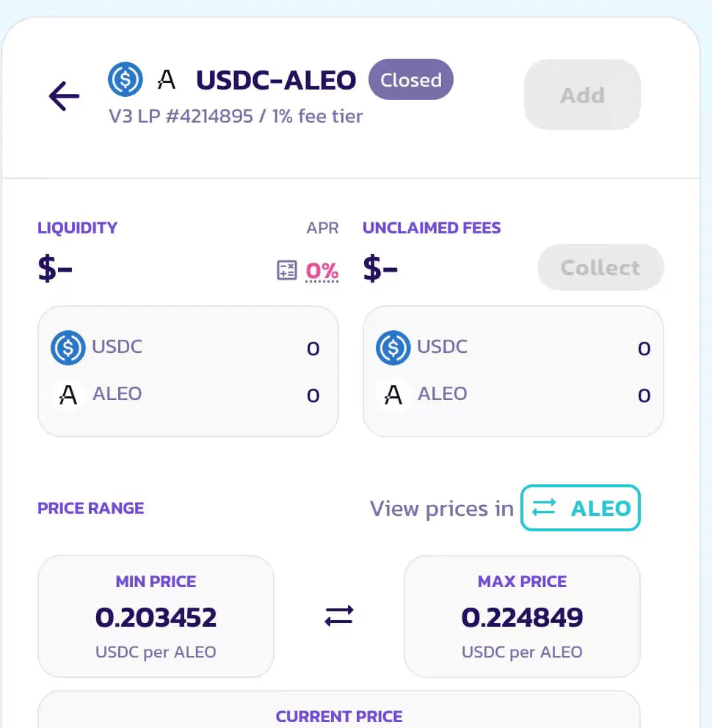Click the ALEO token logo in the header
This screenshot has height=728, width=712.
167,79
